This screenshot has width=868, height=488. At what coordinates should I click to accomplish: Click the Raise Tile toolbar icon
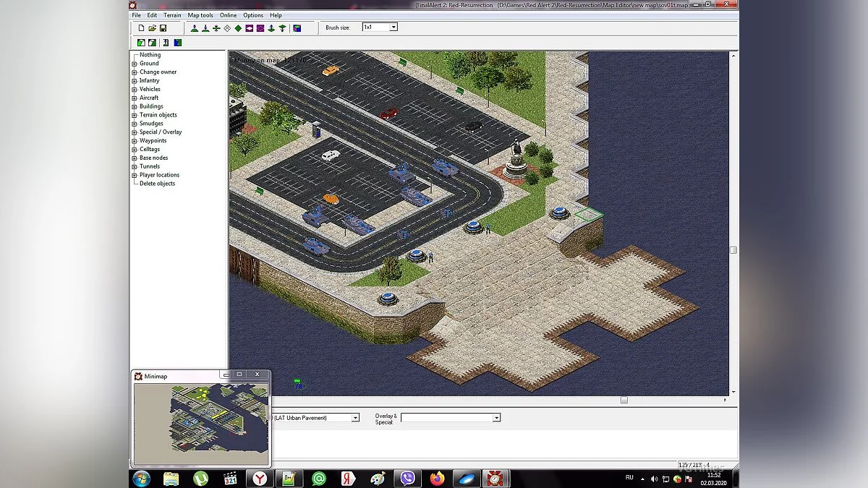(272, 27)
